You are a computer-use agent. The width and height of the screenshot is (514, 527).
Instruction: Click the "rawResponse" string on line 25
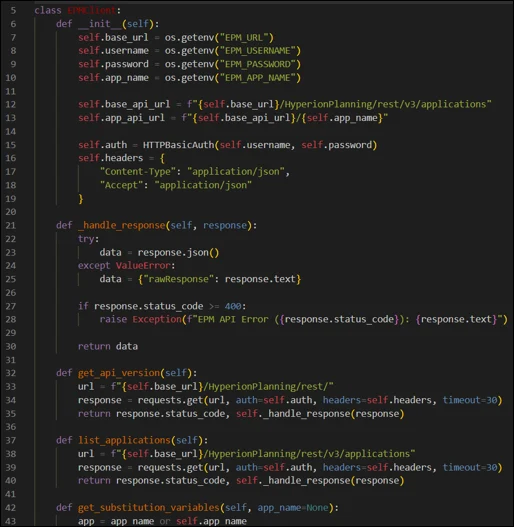click(x=179, y=279)
